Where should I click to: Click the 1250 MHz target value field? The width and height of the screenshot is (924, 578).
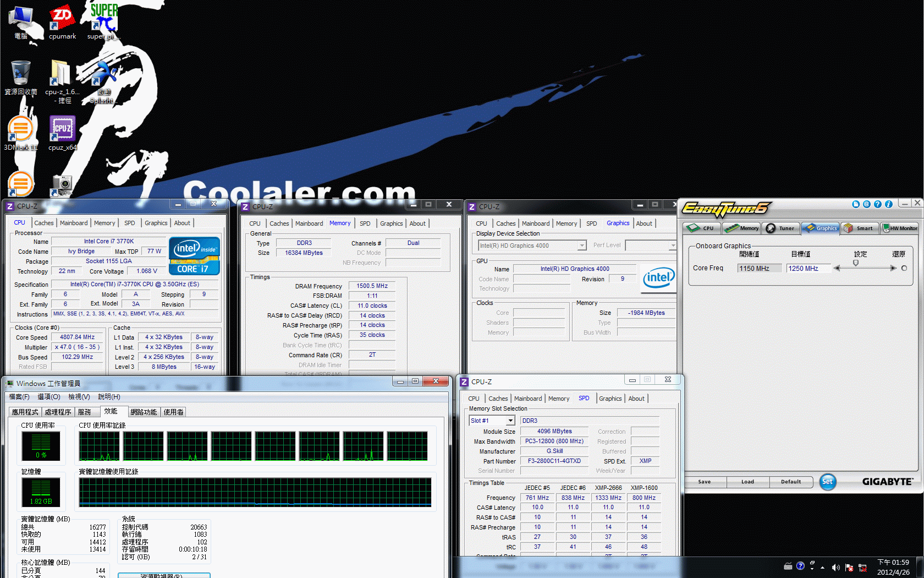tap(807, 268)
